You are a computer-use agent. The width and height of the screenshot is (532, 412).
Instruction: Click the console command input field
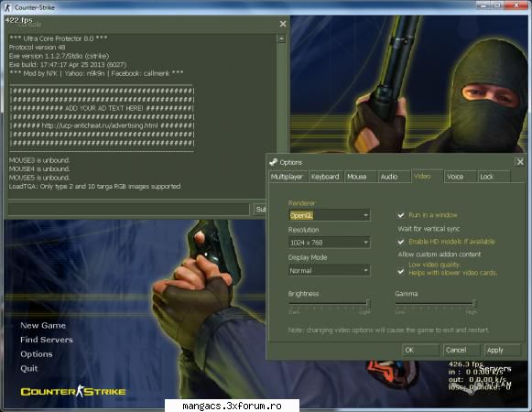128,210
